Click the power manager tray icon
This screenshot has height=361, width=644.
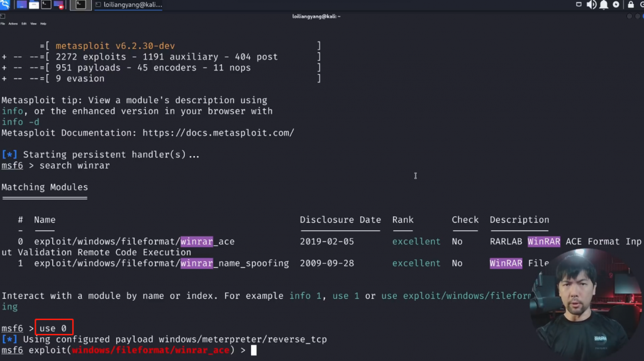click(x=616, y=5)
